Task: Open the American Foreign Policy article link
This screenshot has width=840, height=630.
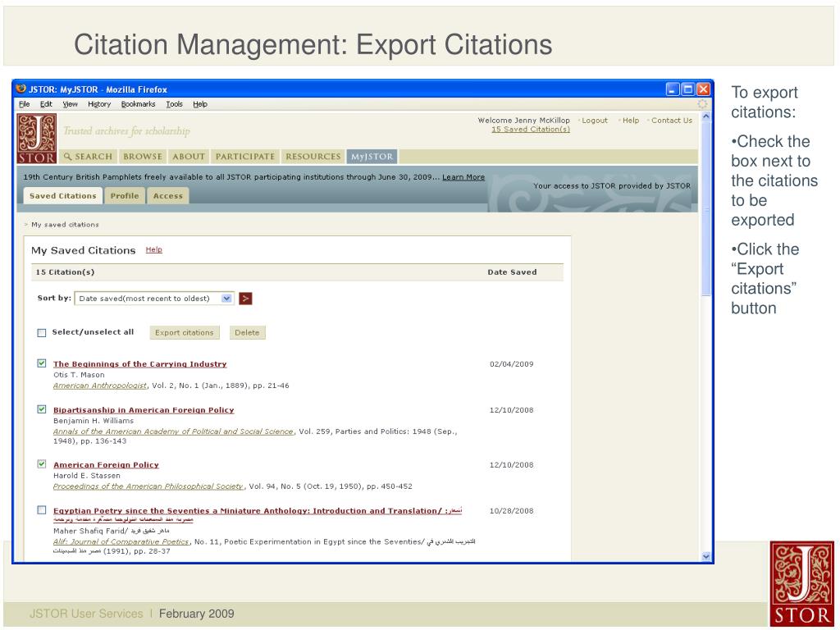Action: 106,464
